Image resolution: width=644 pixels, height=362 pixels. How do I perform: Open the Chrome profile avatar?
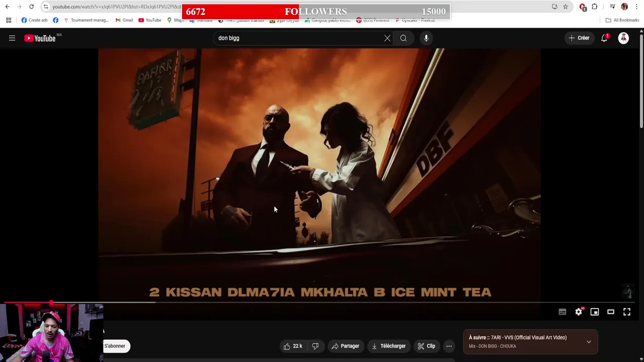(624, 7)
